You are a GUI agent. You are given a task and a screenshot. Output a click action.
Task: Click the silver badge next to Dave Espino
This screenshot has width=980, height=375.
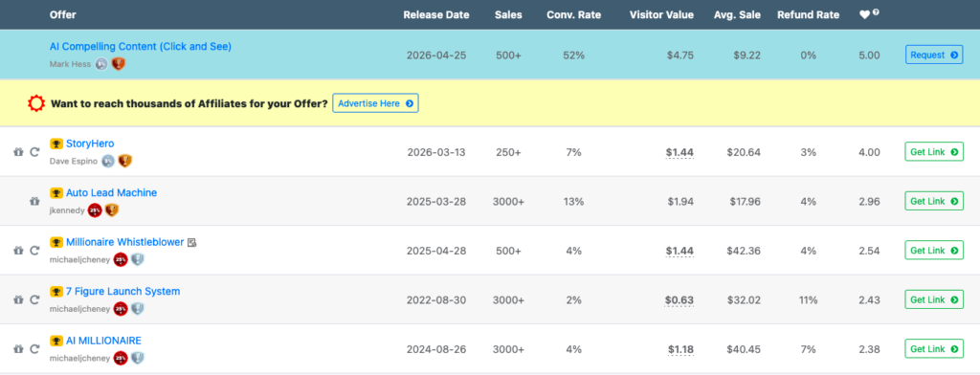tap(109, 162)
